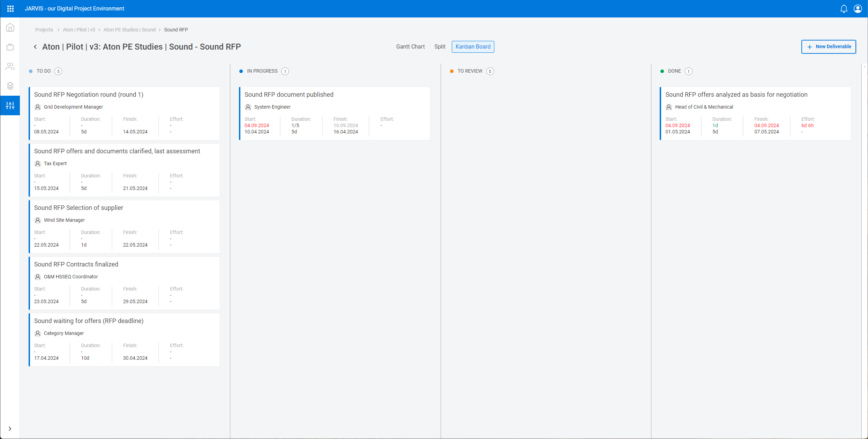Click the TO REVIEW column header

(470, 71)
